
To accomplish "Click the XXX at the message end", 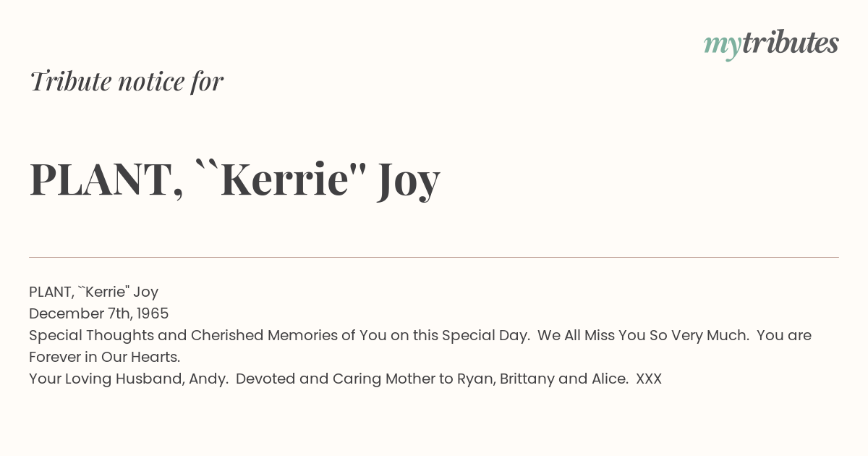I will [649, 379].
